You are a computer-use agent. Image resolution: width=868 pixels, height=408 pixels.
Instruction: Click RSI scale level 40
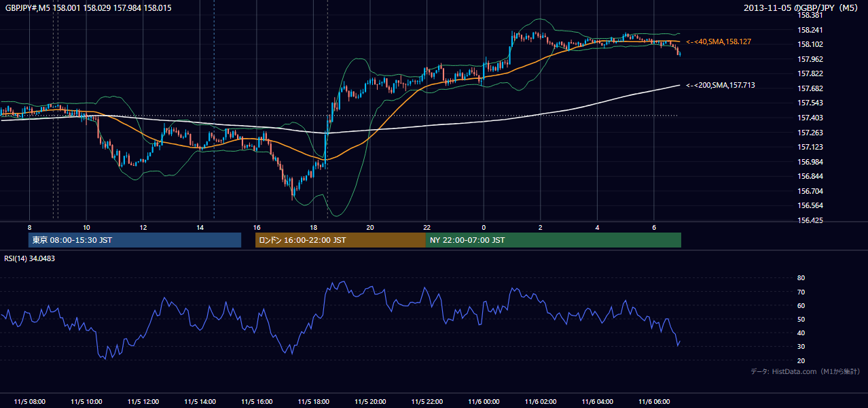pyautogui.click(x=801, y=333)
